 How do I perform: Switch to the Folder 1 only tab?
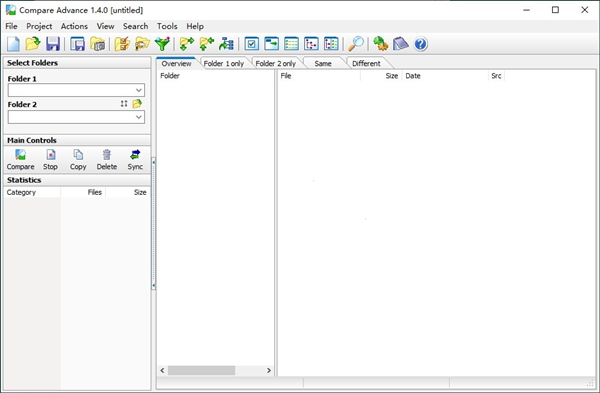[x=224, y=64]
